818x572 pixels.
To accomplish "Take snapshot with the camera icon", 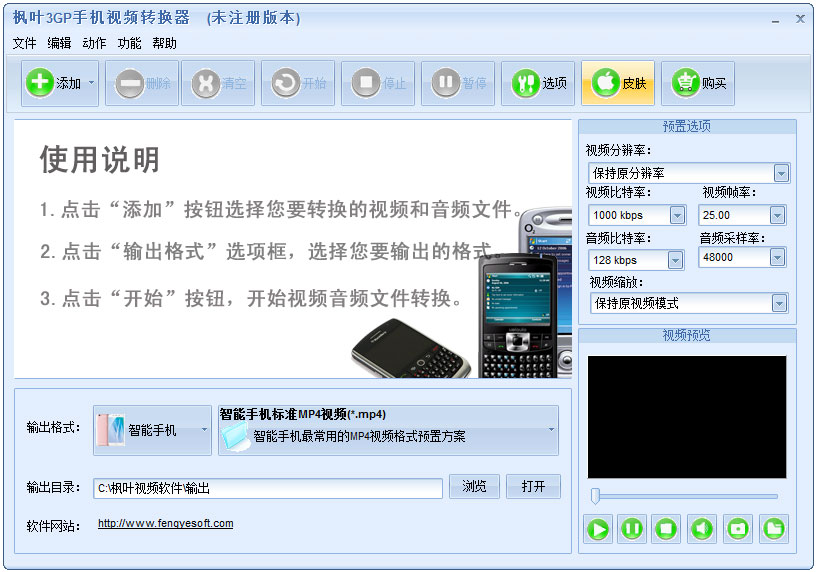I will pos(738,529).
